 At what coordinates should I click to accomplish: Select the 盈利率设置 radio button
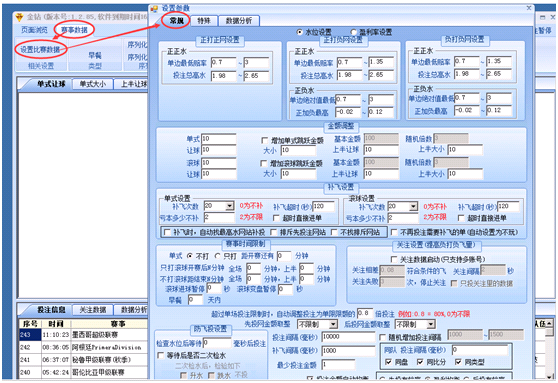click(x=354, y=32)
